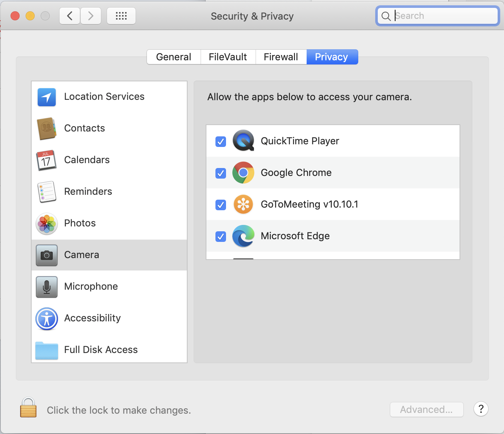Image resolution: width=504 pixels, height=434 pixels.
Task: Click the Microsoft Edge app icon
Action: tap(243, 236)
